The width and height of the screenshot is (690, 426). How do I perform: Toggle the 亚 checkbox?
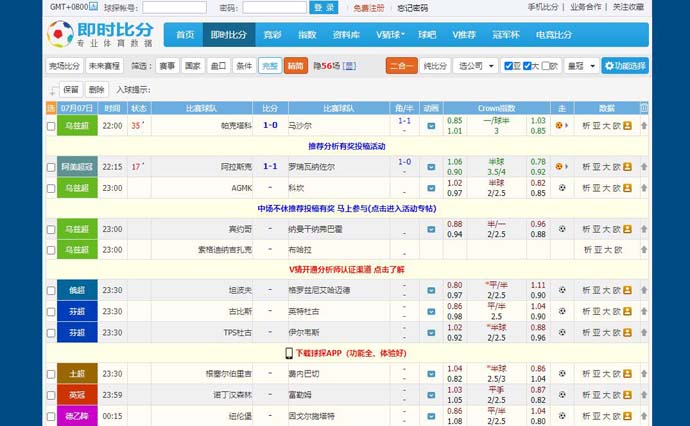coord(508,66)
